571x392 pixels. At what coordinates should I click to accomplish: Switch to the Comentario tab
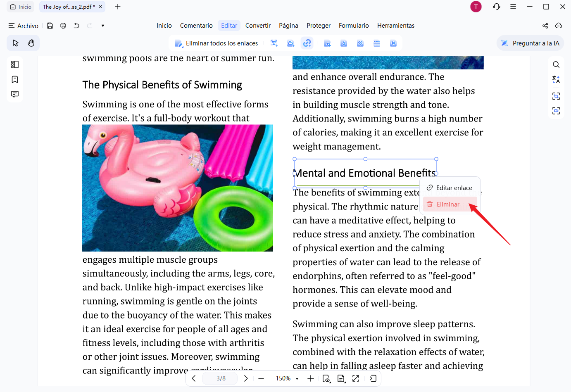click(196, 26)
